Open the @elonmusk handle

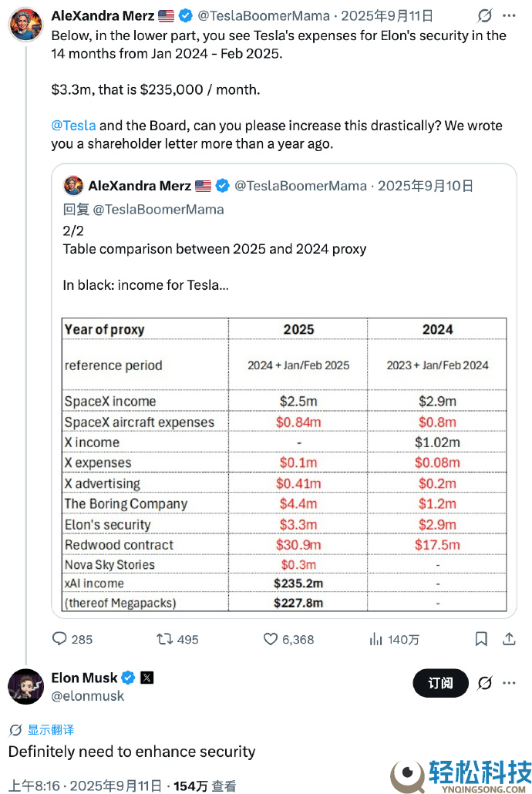(88, 696)
